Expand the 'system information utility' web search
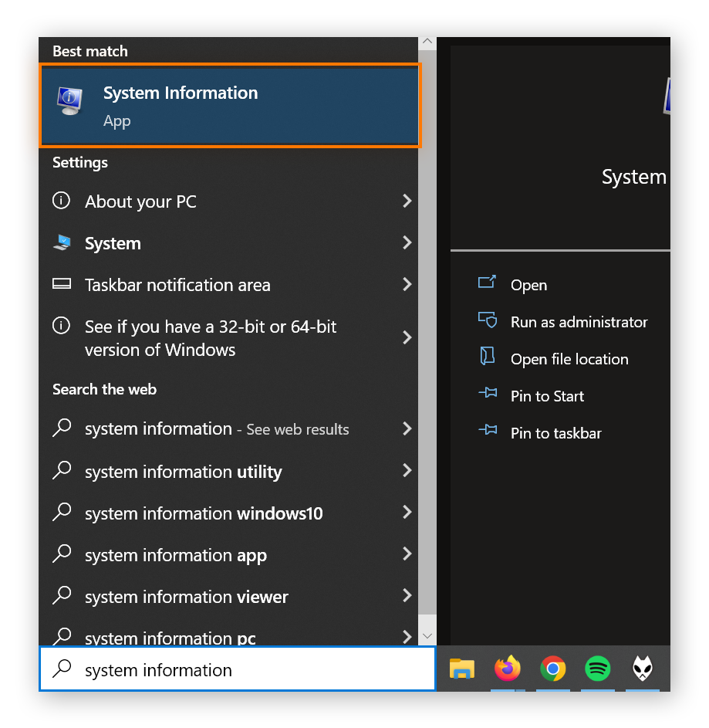 183,472
